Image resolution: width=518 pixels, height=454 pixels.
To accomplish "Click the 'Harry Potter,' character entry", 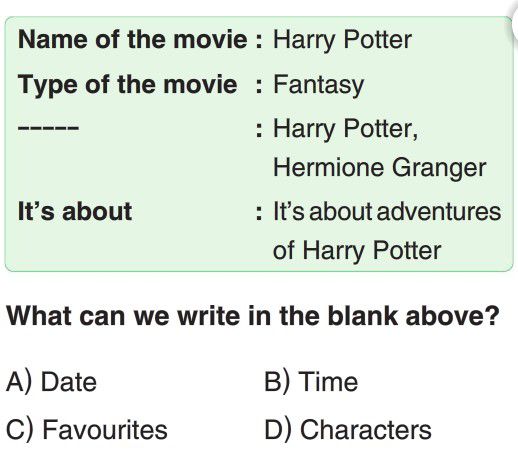I will click(x=345, y=129).
